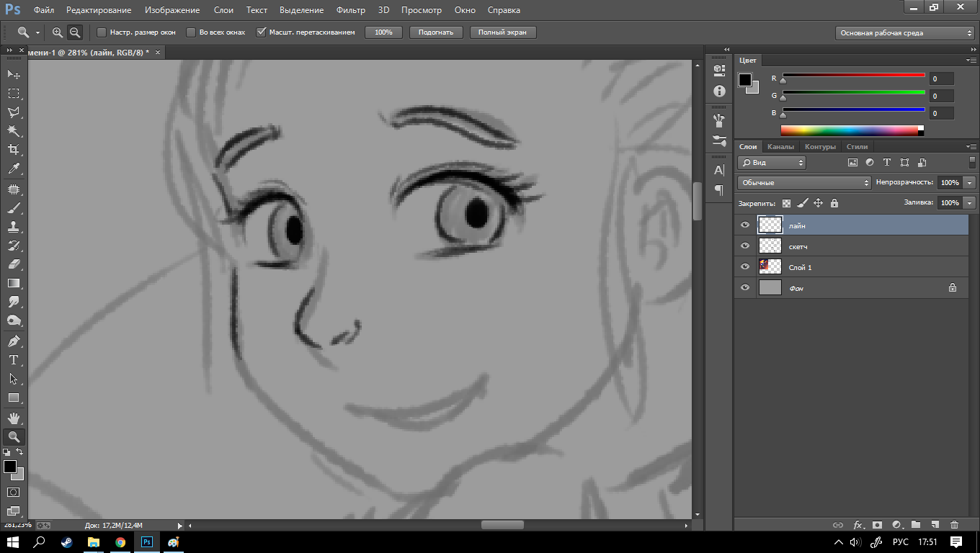This screenshot has height=553, width=980.
Task: Select the Path Selection arrow tool
Action: tap(14, 379)
